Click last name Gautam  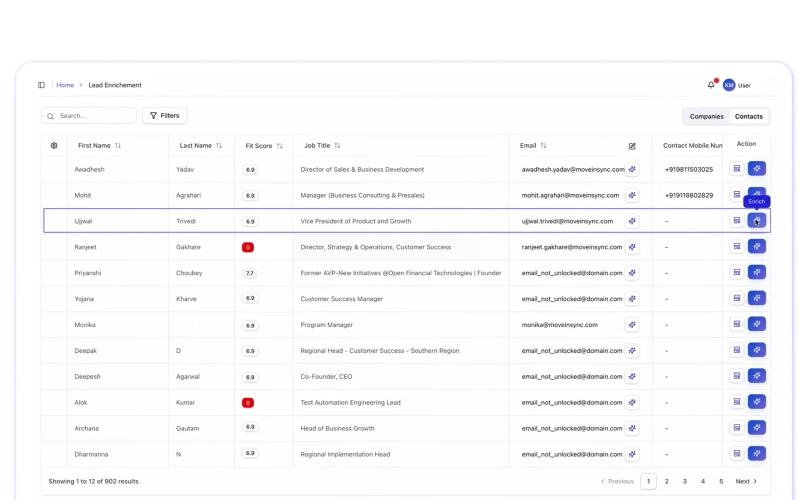188,429
